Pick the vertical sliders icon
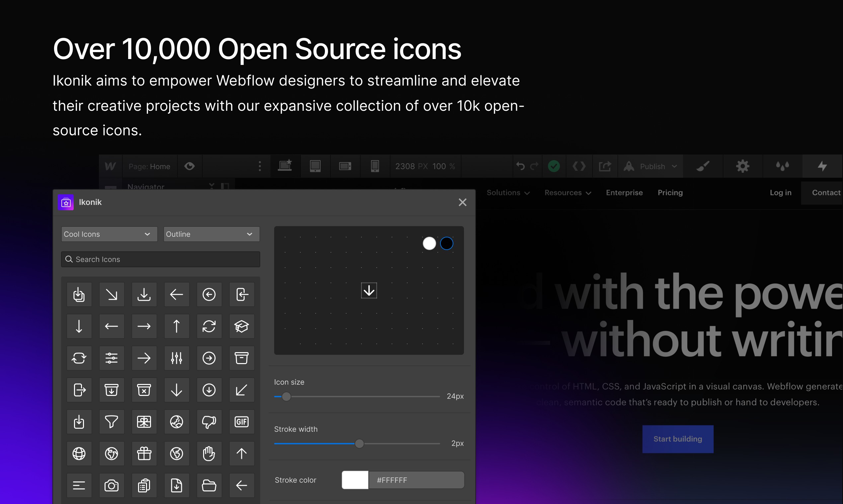Screen dimensions: 843x504 (x=177, y=358)
